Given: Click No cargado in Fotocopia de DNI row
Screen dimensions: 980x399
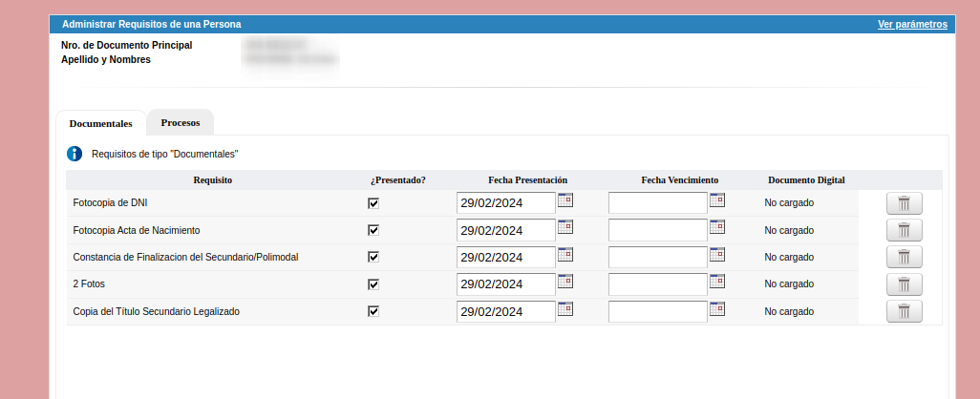Looking at the screenshot, I should 789,203.
